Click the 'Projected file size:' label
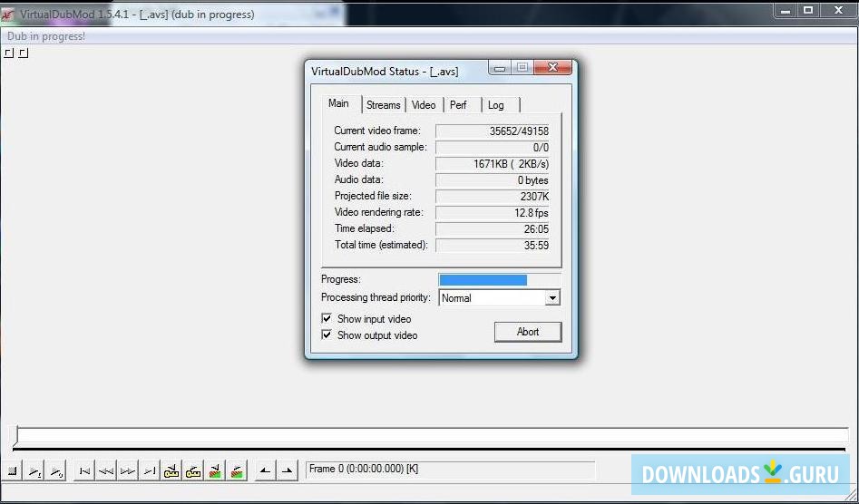 (x=373, y=196)
